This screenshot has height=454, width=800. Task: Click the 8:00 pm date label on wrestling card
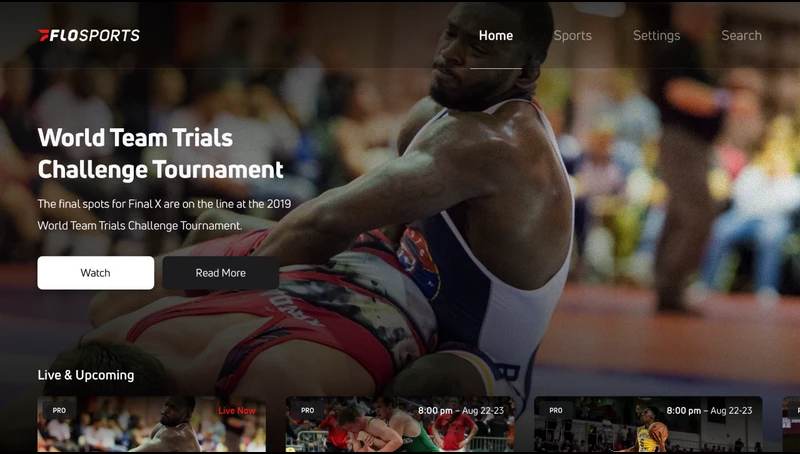point(461,411)
